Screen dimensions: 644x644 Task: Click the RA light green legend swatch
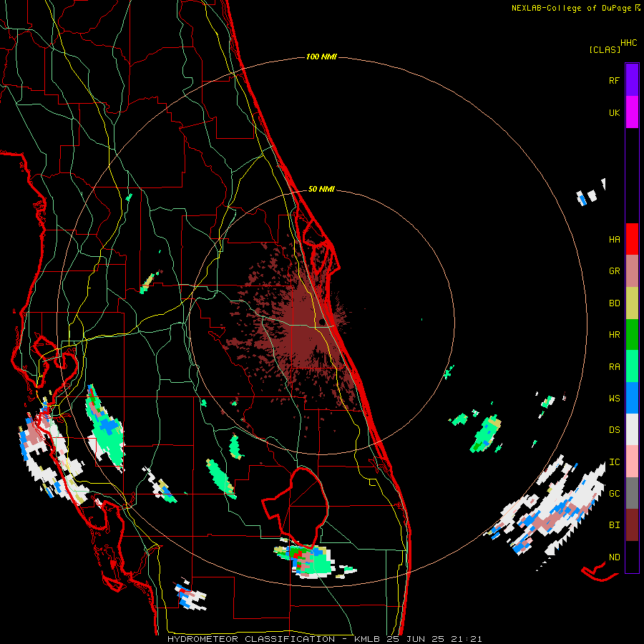[x=632, y=366]
